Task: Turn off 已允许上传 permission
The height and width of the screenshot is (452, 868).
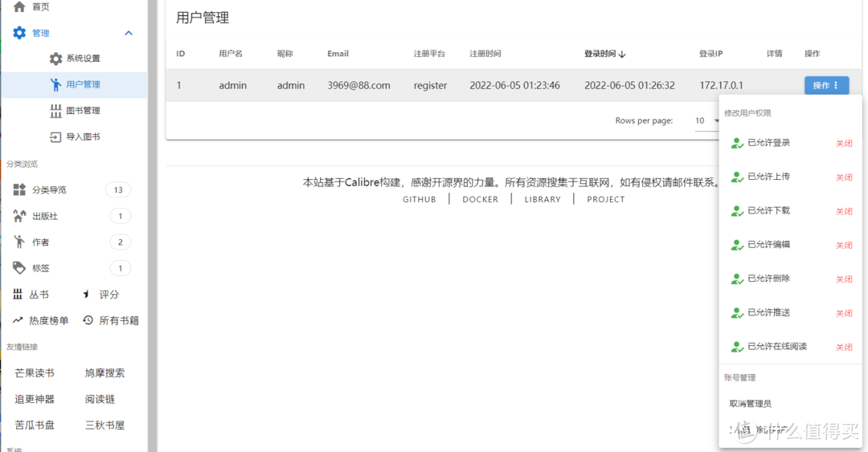Action: [x=844, y=177]
